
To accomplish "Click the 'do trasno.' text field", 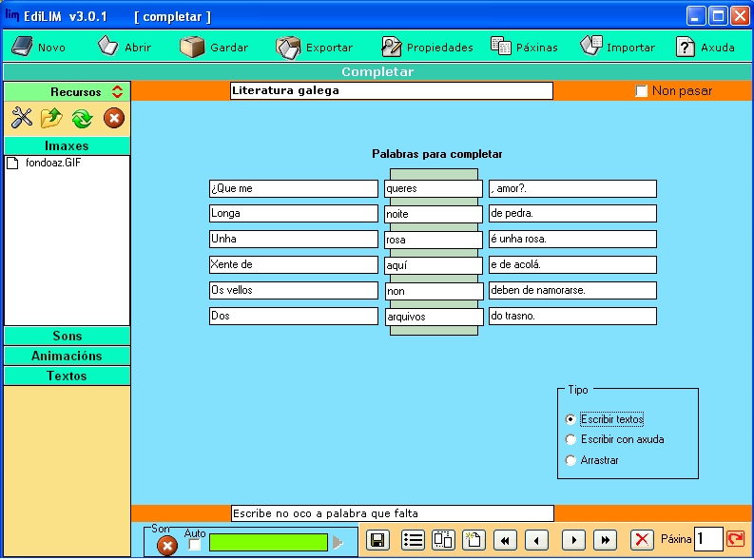I will (x=572, y=316).
